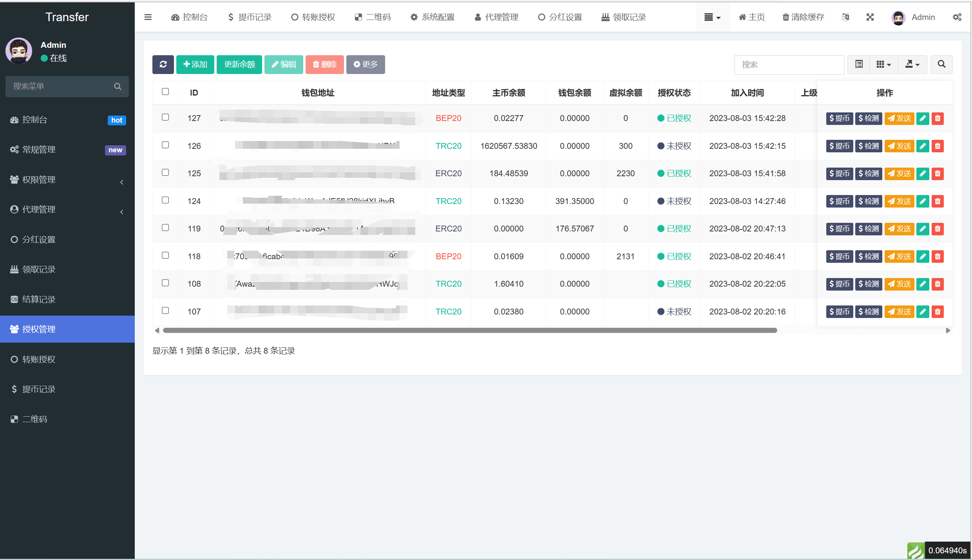This screenshot has height=560, width=972.
Task: Click the red delete icon for row 127
Action: point(938,118)
